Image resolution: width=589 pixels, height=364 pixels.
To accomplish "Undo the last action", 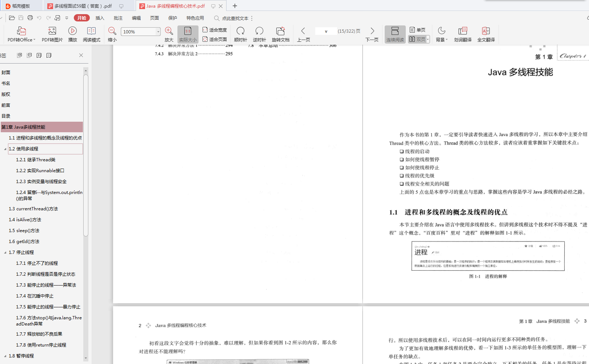I will coord(39,18).
